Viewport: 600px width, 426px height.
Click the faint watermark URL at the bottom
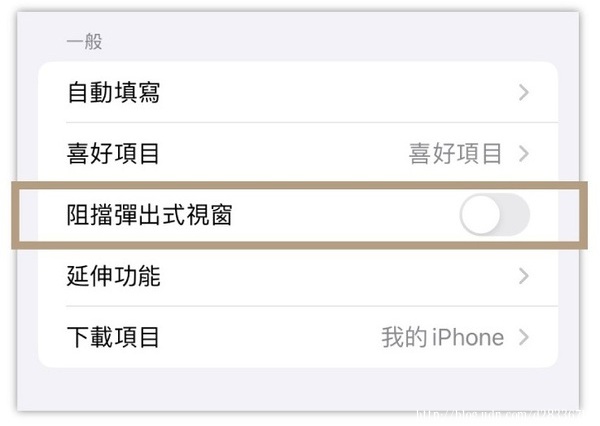(x=497, y=415)
